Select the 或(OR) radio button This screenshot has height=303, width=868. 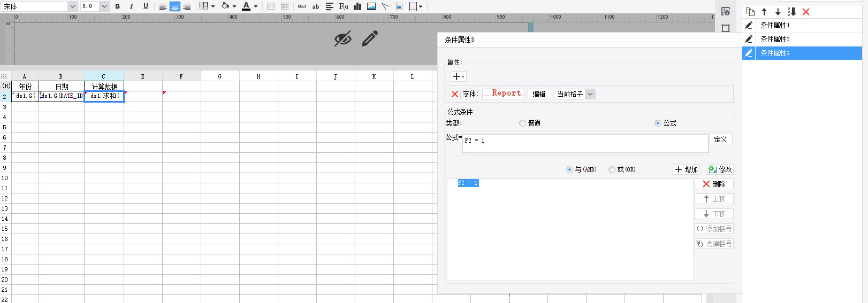pos(612,169)
